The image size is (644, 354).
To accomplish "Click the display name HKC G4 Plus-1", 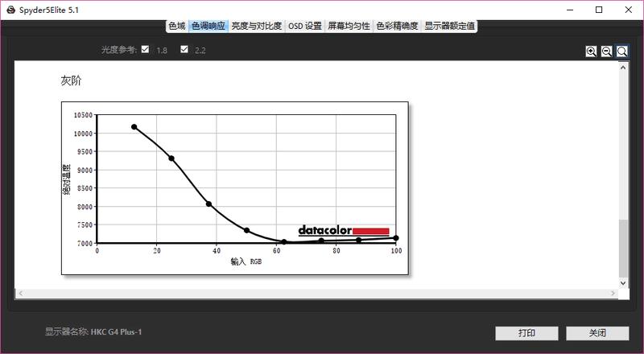I will (116, 331).
